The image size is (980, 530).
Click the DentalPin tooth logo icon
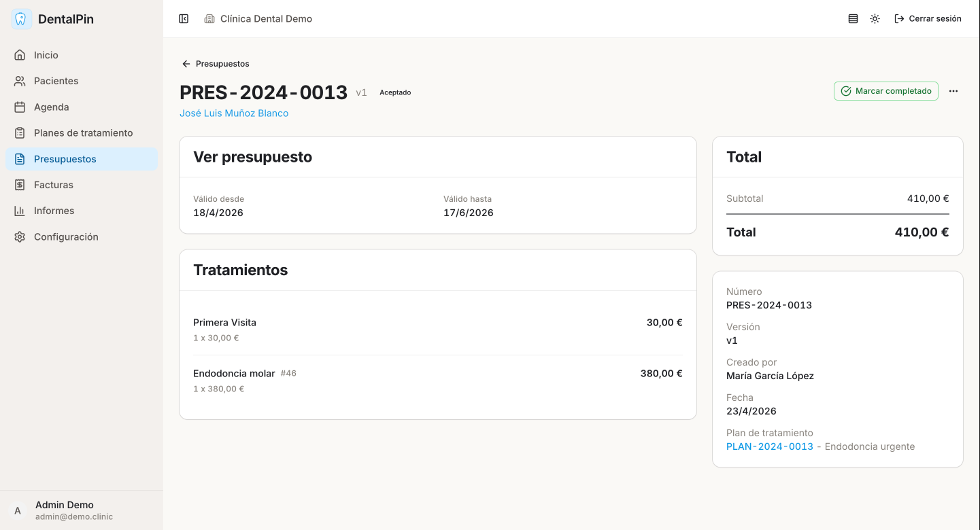pyautogui.click(x=21, y=19)
